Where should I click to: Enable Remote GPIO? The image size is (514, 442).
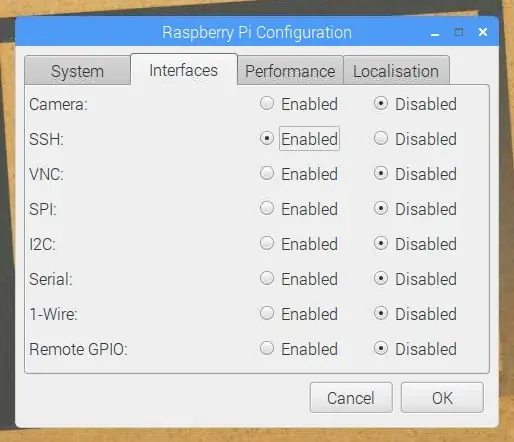[267, 348]
